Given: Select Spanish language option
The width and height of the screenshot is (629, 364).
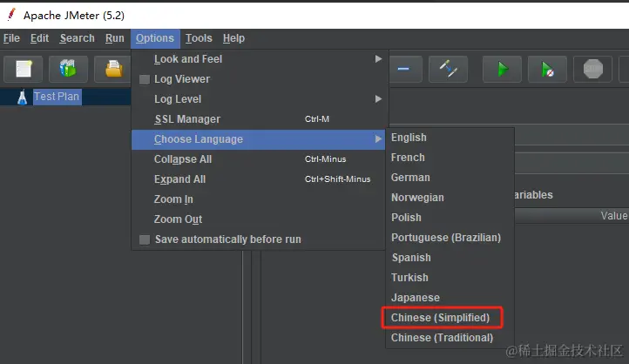Looking at the screenshot, I should coord(450,258).
